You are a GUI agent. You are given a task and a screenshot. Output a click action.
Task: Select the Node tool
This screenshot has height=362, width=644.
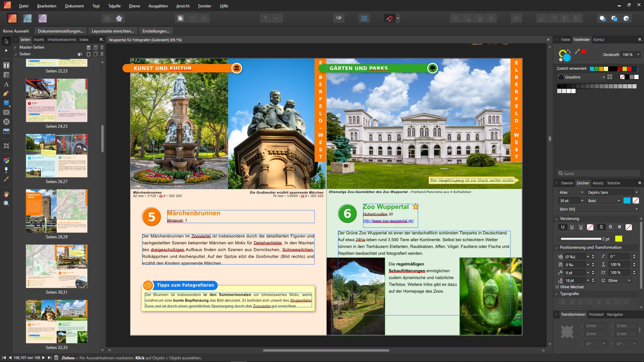(6, 51)
